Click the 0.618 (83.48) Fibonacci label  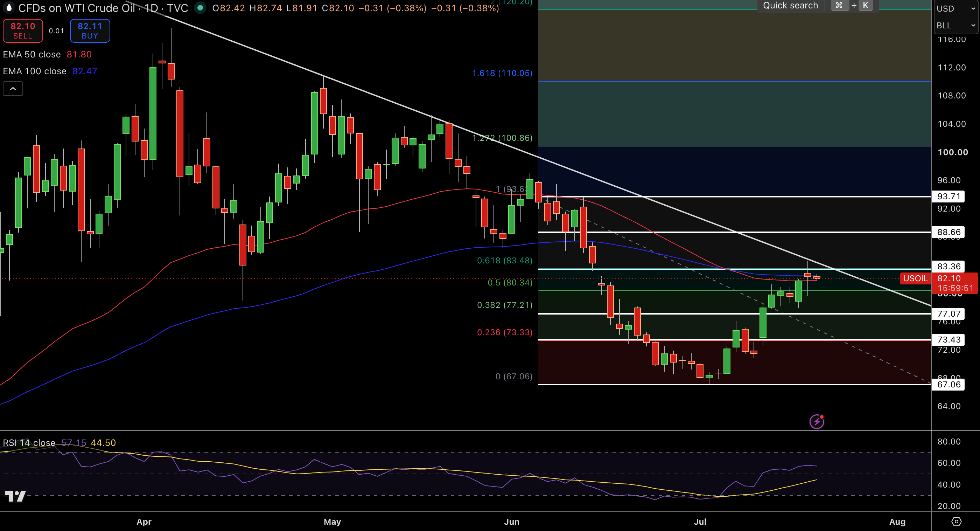point(504,260)
